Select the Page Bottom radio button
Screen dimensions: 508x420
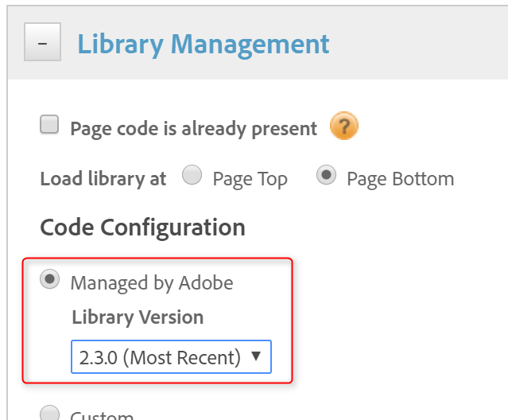[326, 176]
